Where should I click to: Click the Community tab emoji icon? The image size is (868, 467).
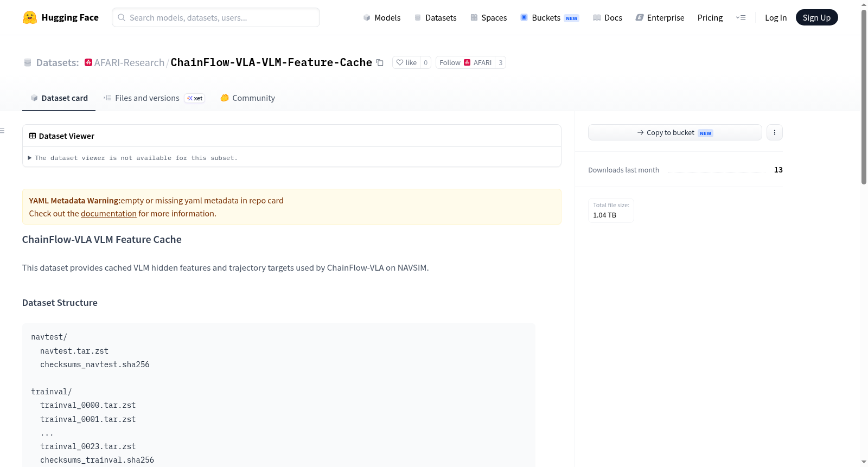(x=225, y=98)
